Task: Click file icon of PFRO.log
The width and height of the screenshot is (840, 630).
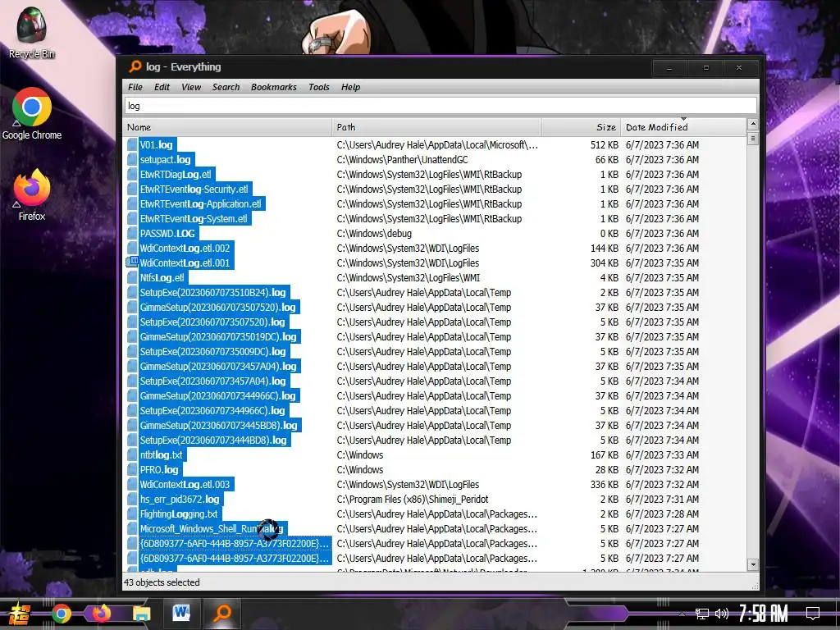Action: [132, 470]
